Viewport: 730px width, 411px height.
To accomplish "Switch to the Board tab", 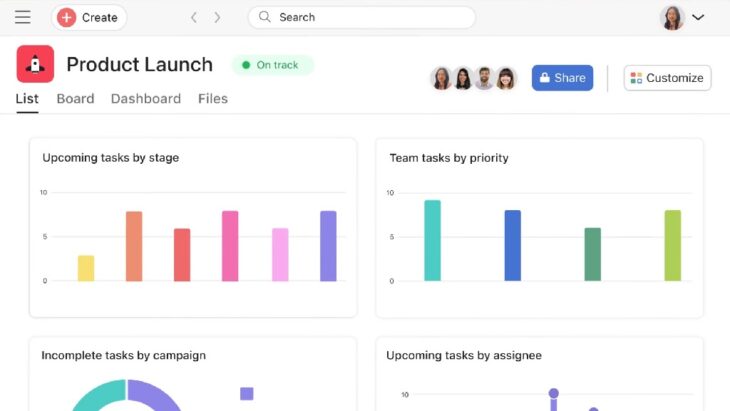I will tap(75, 99).
